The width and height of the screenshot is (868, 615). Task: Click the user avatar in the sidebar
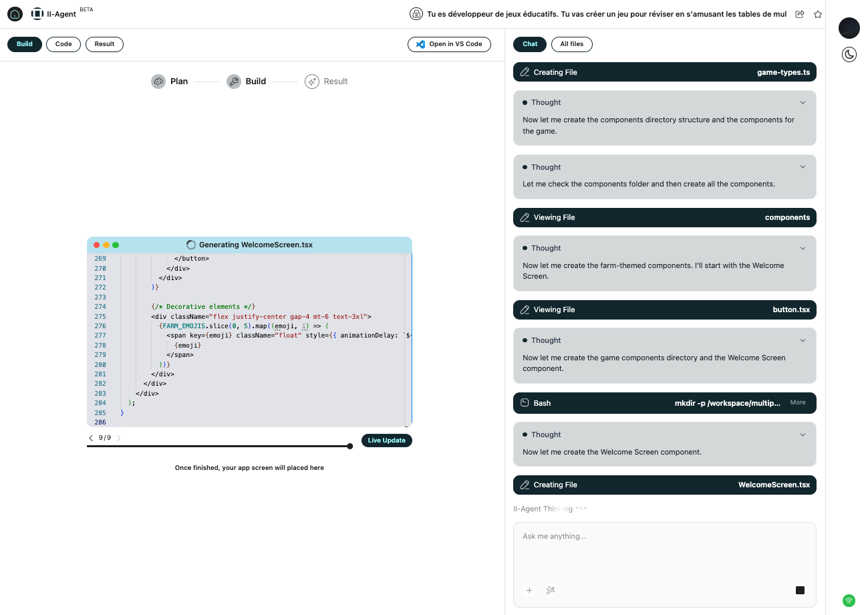[849, 27]
